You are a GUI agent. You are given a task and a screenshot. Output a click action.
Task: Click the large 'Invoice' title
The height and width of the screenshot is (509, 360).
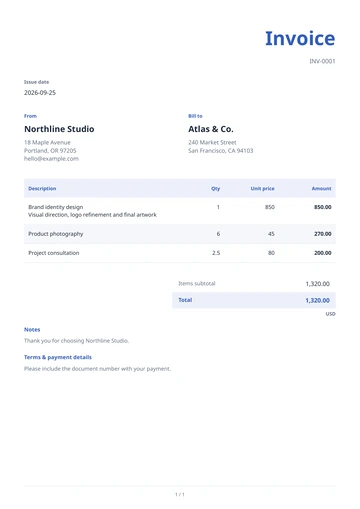[x=300, y=38]
